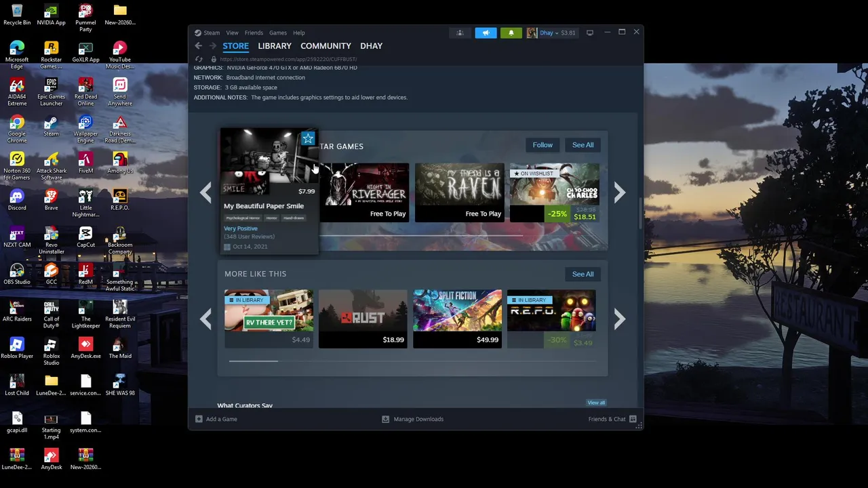Select the AnyDesk.exe desktop icon
Viewport: 868px width, 488px height.
click(x=85, y=348)
